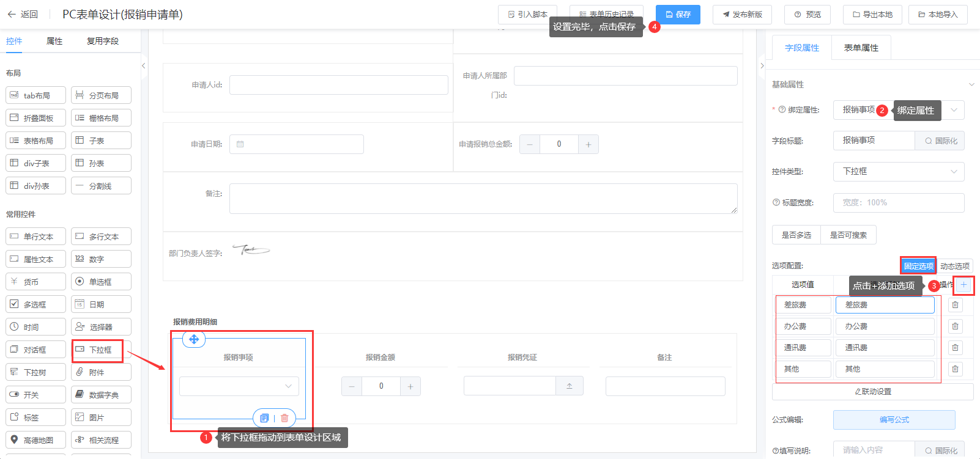Add the 高德地图 map control

35,440
